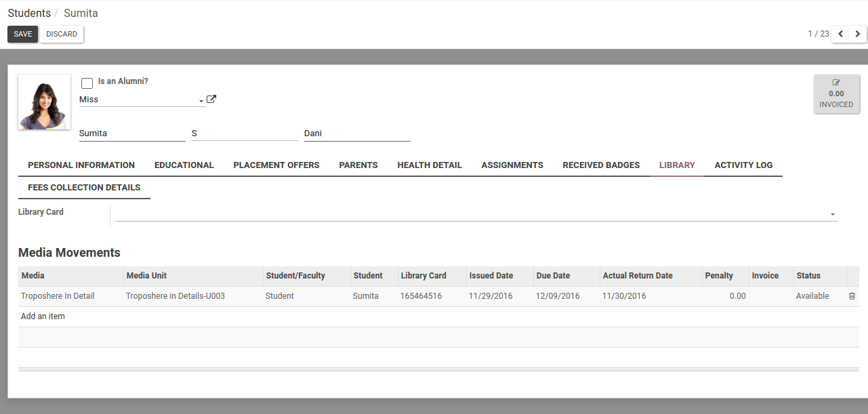The width and height of the screenshot is (868, 414).
Task: Open the Educational tab
Action: (x=184, y=165)
